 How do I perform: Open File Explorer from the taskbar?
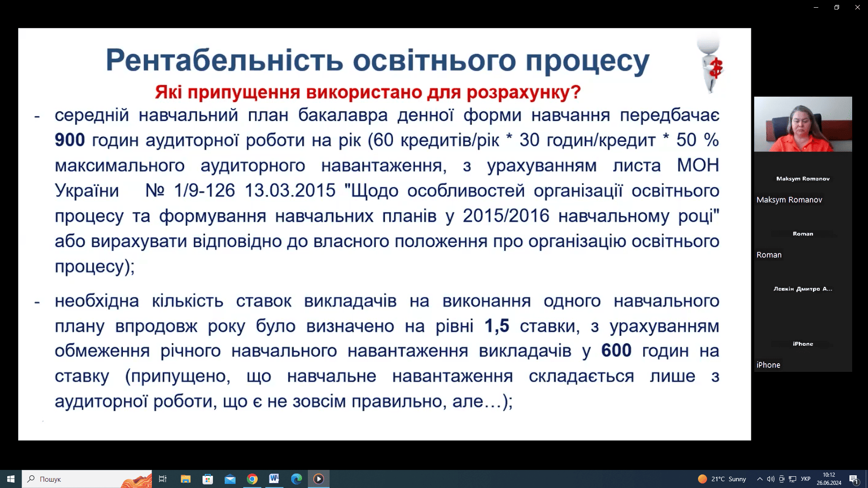tap(185, 479)
